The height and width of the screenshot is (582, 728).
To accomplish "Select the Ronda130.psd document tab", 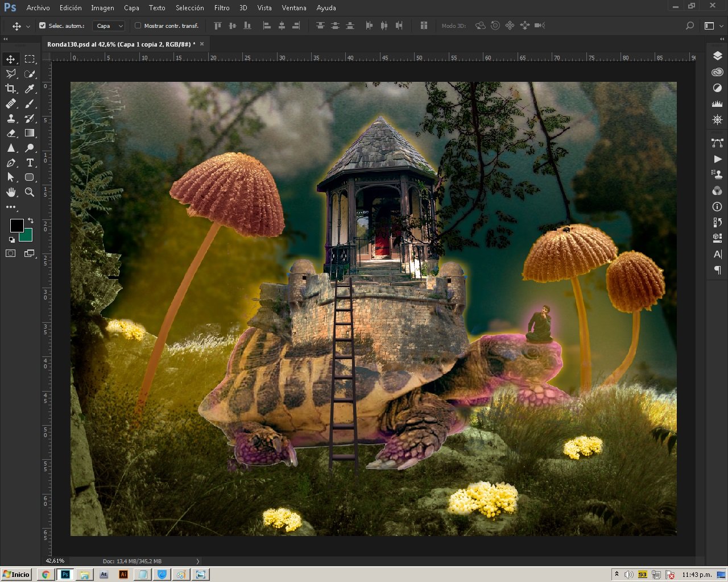I will pyautogui.click(x=121, y=44).
